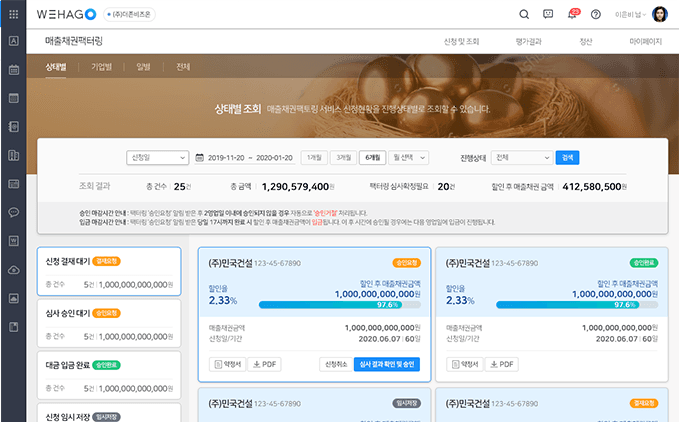
Task: Click the WEHAGO logo
Action: 66,14
